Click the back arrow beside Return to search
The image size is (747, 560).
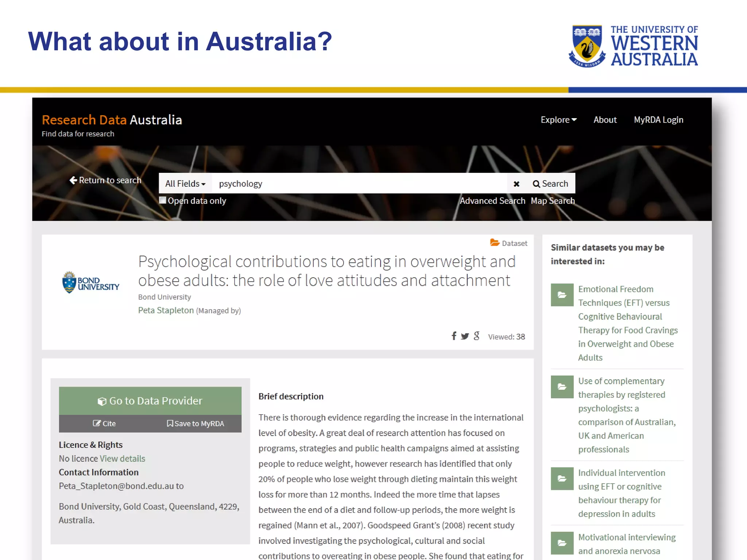point(73,180)
